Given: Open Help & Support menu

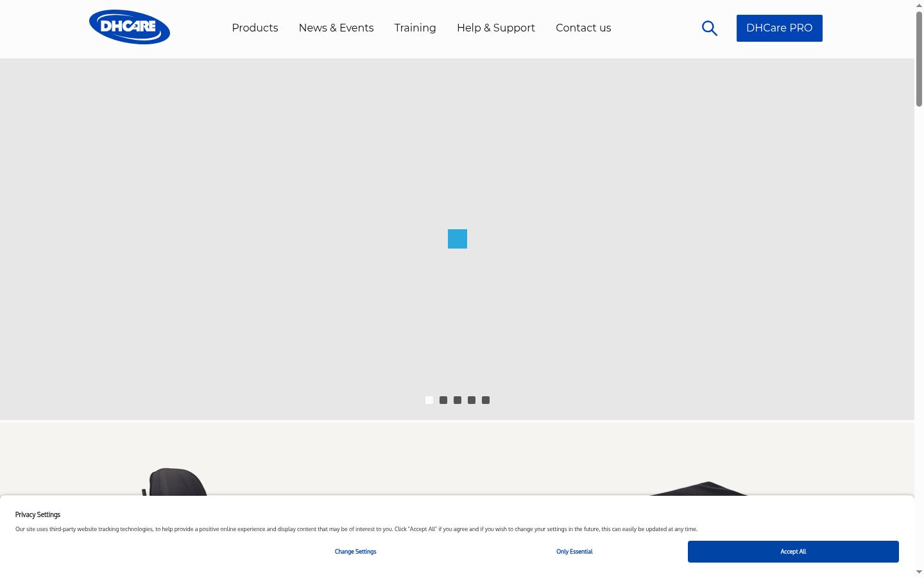Looking at the screenshot, I should tap(496, 28).
